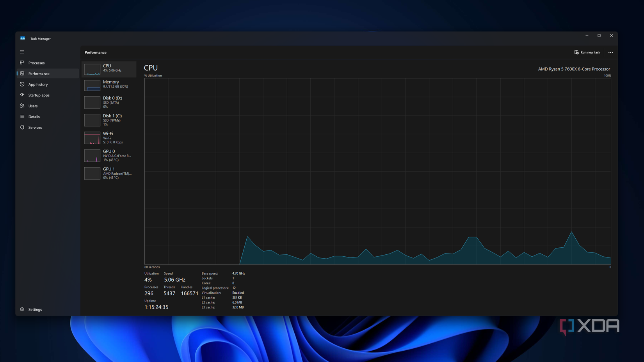Click the Wi-Fi resource label
The image size is (644, 362).
point(108,133)
